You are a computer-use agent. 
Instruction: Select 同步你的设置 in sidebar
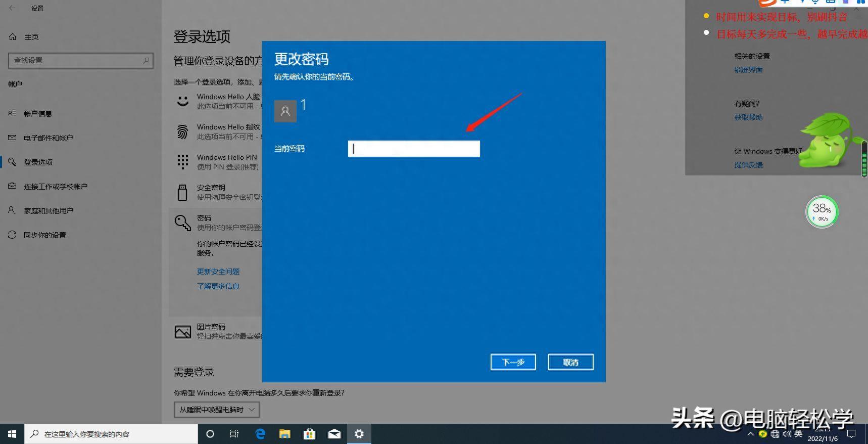pyautogui.click(x=45, y=235)
